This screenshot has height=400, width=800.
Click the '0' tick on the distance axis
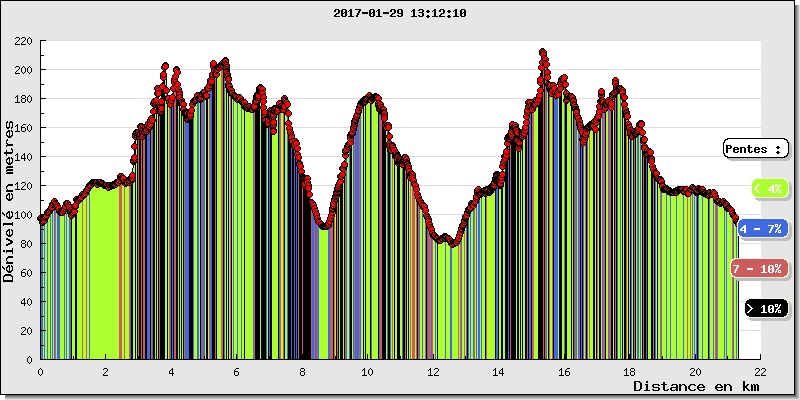[x=40, y=370]
